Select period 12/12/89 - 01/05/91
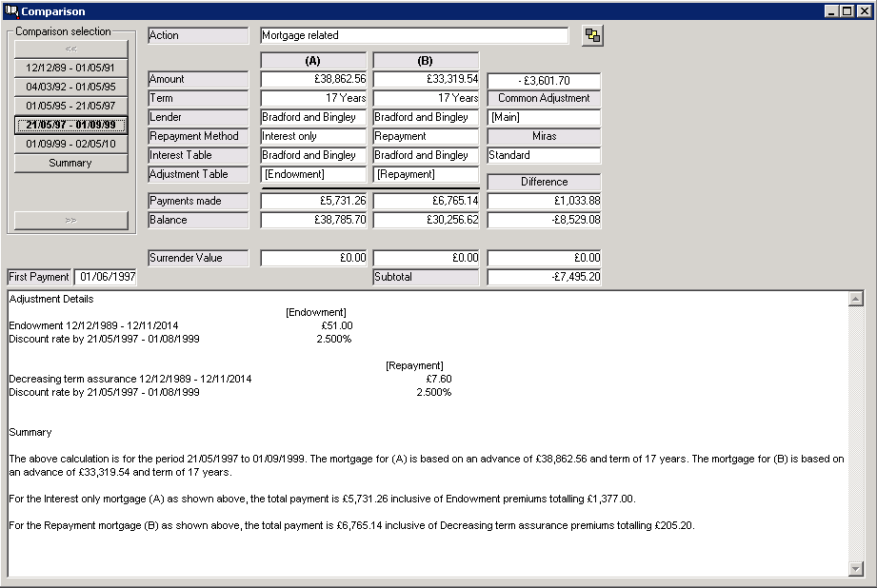877x588 pixels. [70, 68]
